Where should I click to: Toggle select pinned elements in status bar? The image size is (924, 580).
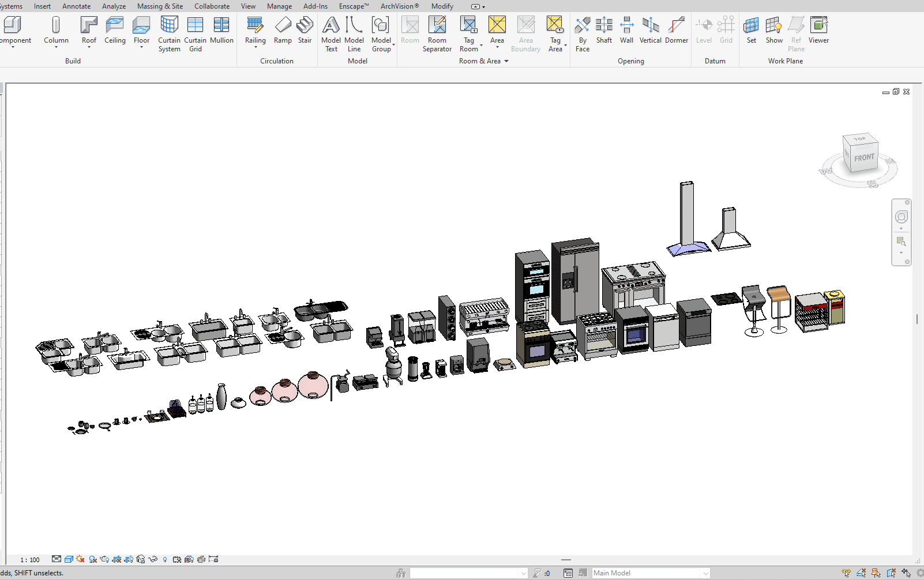(x=876, y=573)
